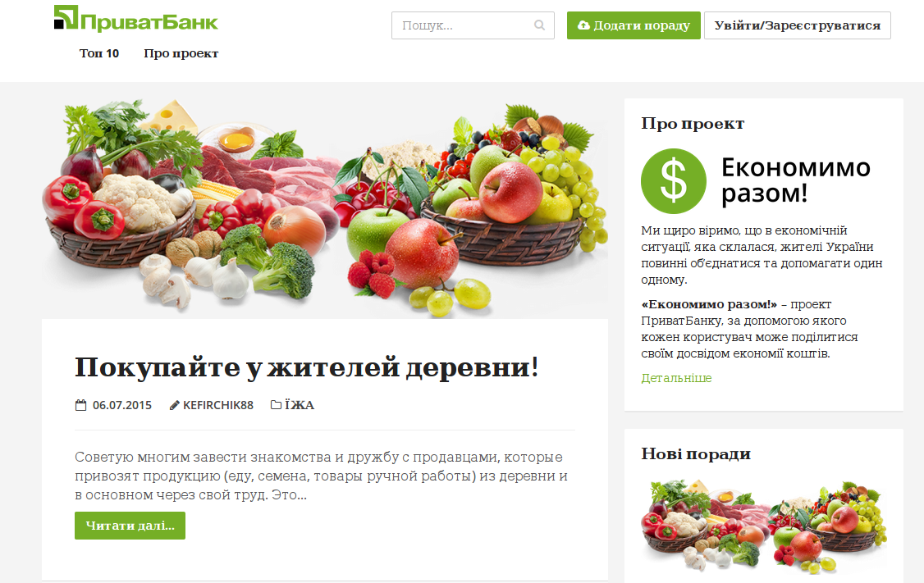The width and height of the screenshot is (924, 583).
Task: Click the search magnifier icon
Action: pos(539,25)
